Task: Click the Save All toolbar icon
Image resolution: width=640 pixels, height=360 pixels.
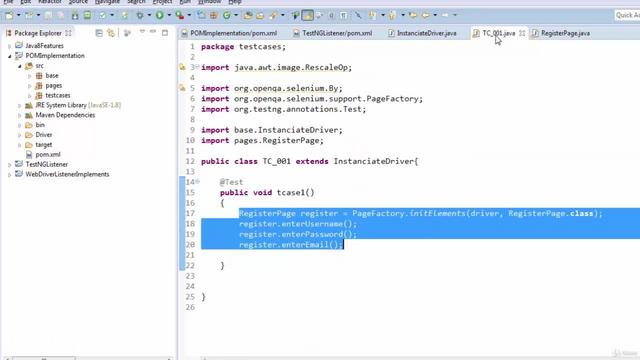Action: click(x=61, y=16)
